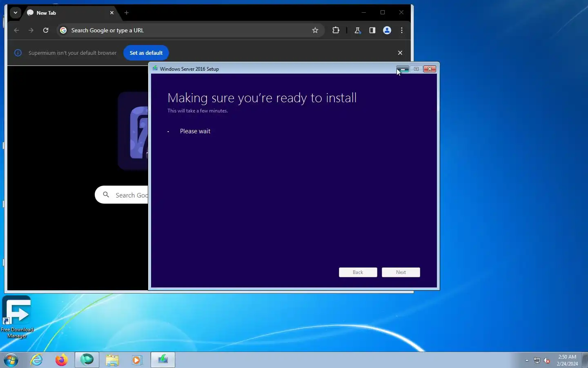Viewport: 588px width, 368px height.
Task: Click the muted volume tray icon
Action: point(547,360)
